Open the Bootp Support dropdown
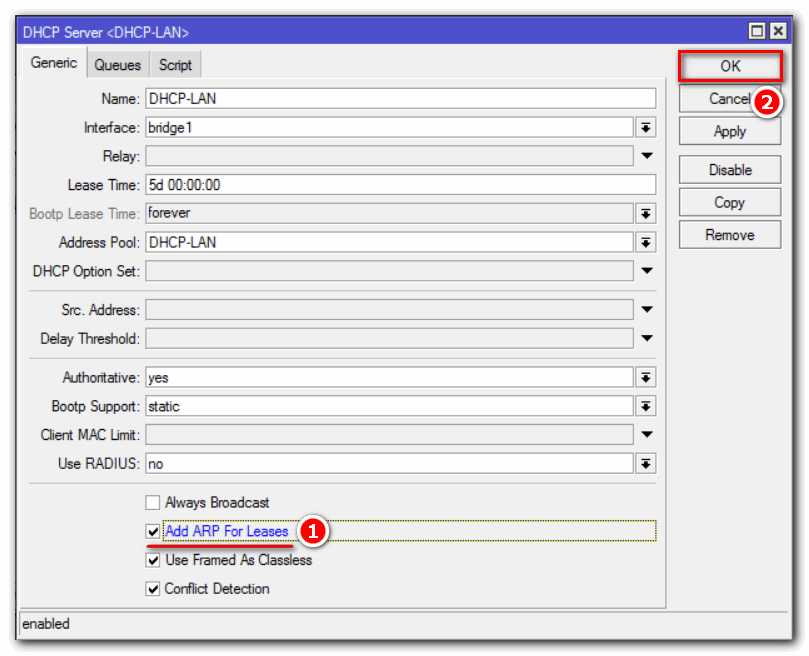The height and width of the screenshot is (656, 809). click(x=646, y=406)
